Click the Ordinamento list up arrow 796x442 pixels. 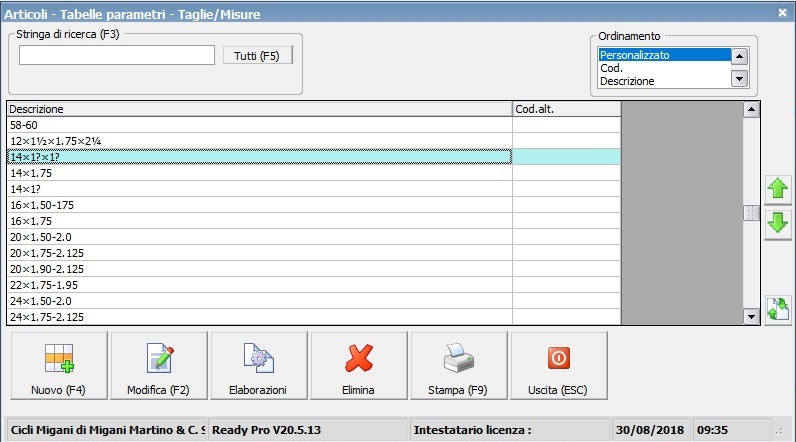740,56
